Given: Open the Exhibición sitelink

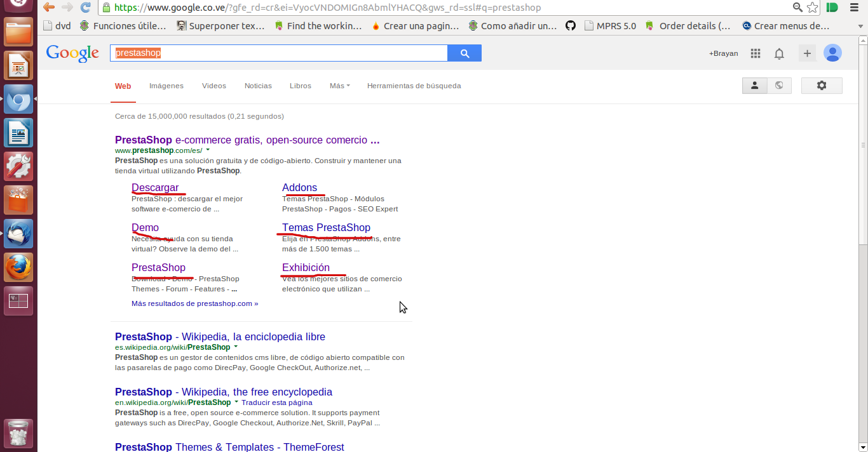Looking at the screenshot, I should pos(306,267).
